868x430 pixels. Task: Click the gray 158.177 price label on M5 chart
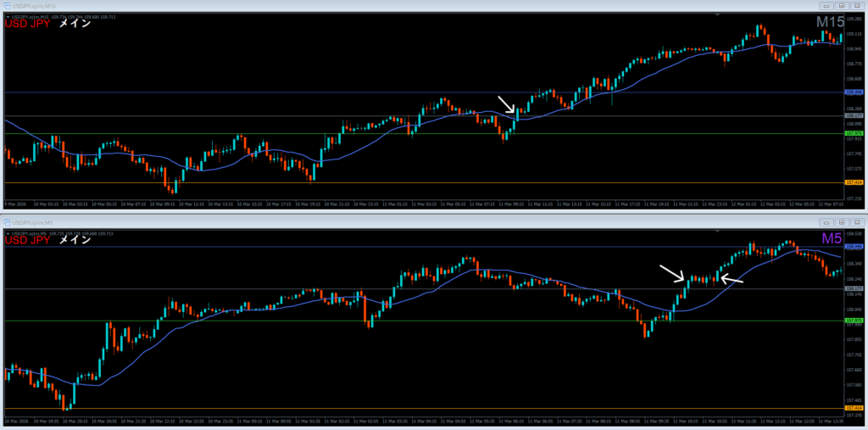pos(854,289)
